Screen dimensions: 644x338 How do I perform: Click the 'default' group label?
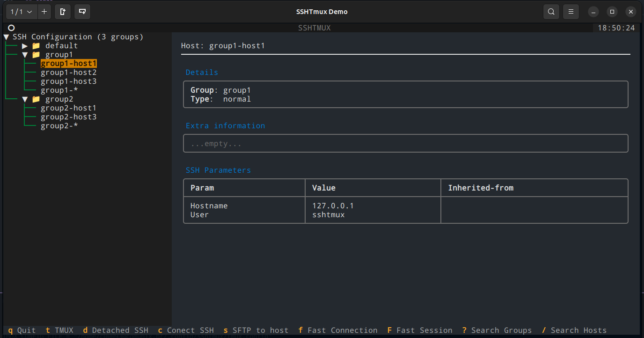62,46
